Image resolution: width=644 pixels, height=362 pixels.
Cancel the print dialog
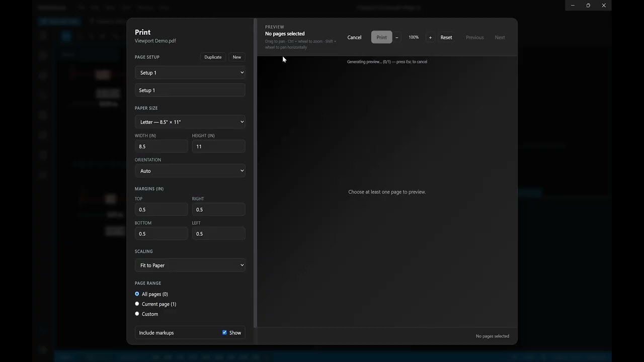point(354,37)
